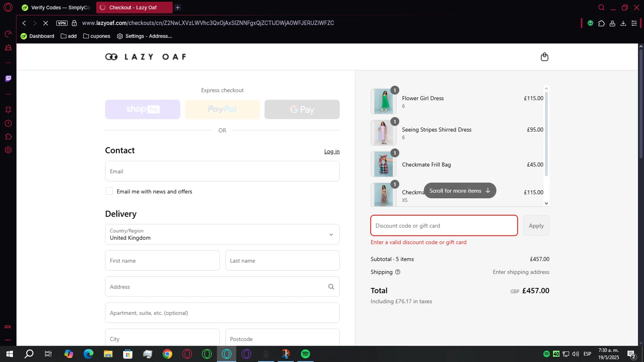Open the pinboards pin icon in sidebar

[x=8, y=110]
